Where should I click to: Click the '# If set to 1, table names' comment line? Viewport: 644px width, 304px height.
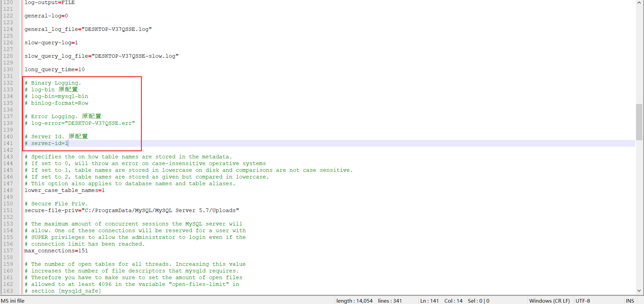pos(189,170)
